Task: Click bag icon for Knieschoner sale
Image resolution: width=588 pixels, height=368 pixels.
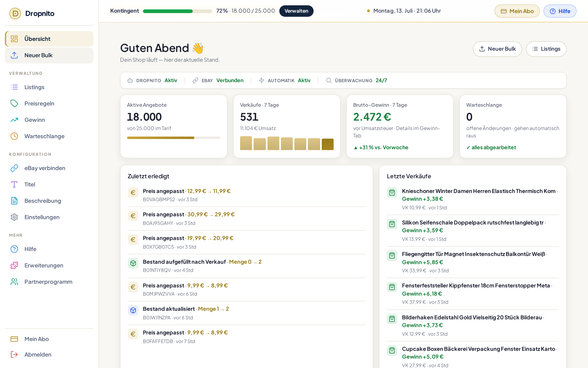Action: [392, 193]
